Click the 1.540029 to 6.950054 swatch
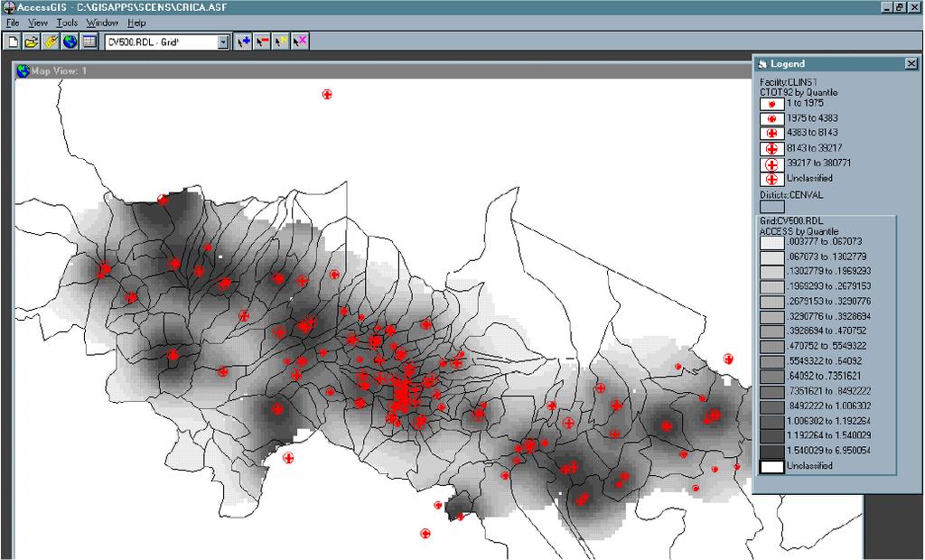The height and width of the screenshot is (560, 925). tap(771, 452)
